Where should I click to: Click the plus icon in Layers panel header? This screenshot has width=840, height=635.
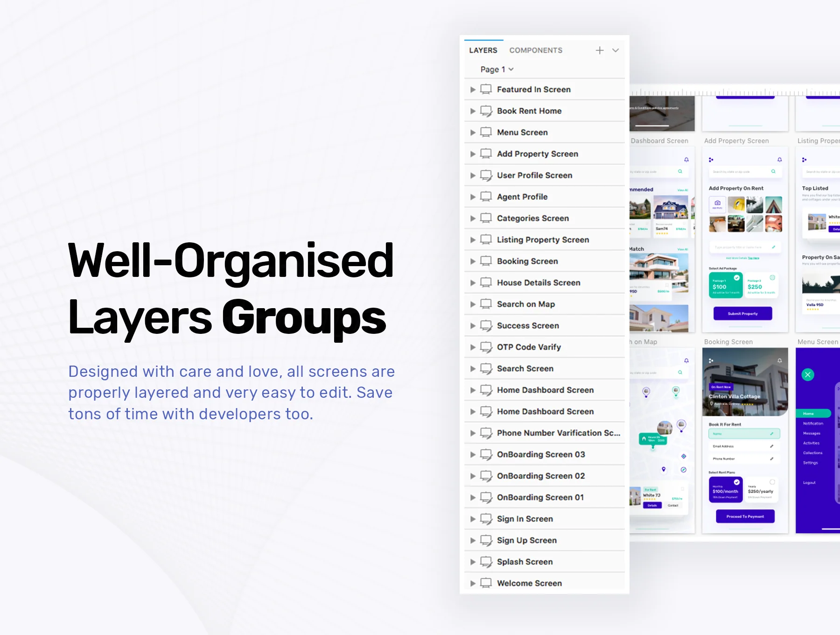pyautogui.click(x=600, y=50)
